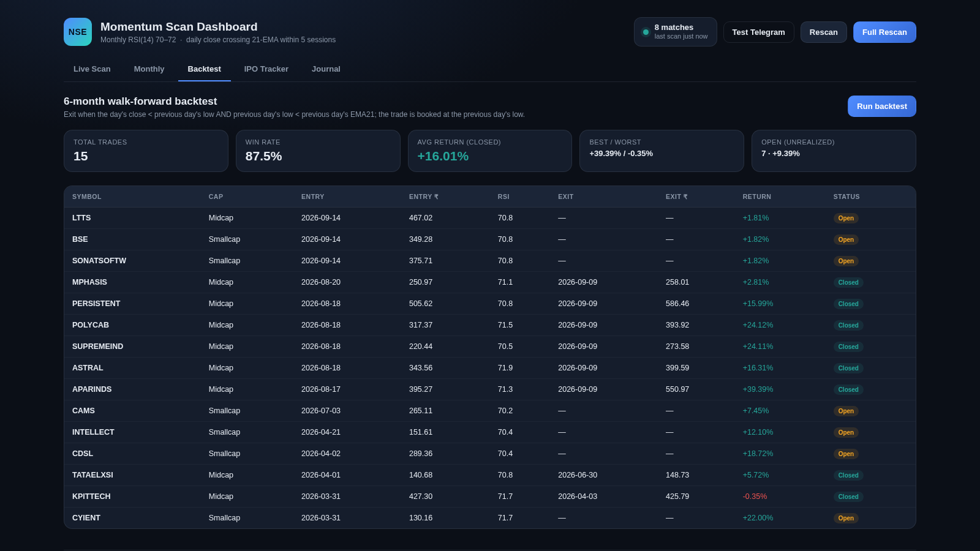
Task: Click the Momentum Scan Dashboard title
Action: pos(179,27)
